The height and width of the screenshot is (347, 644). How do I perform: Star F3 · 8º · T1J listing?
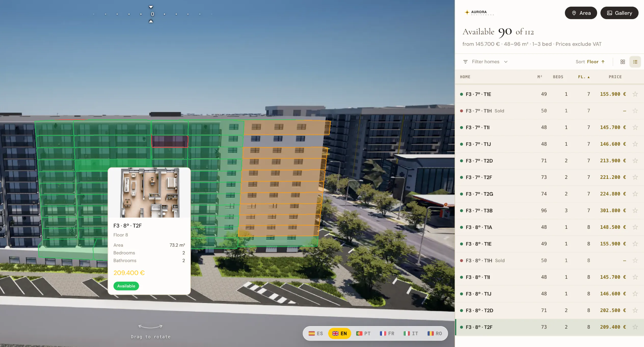635,294
